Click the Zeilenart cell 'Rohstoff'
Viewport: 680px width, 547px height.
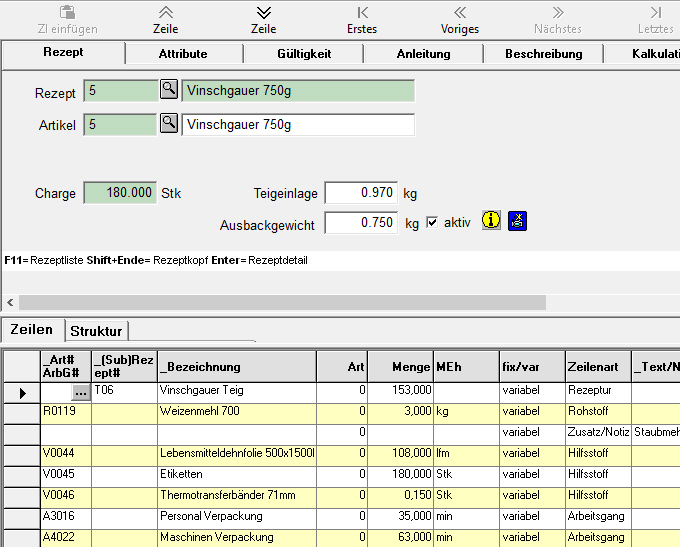coord(598,414)
